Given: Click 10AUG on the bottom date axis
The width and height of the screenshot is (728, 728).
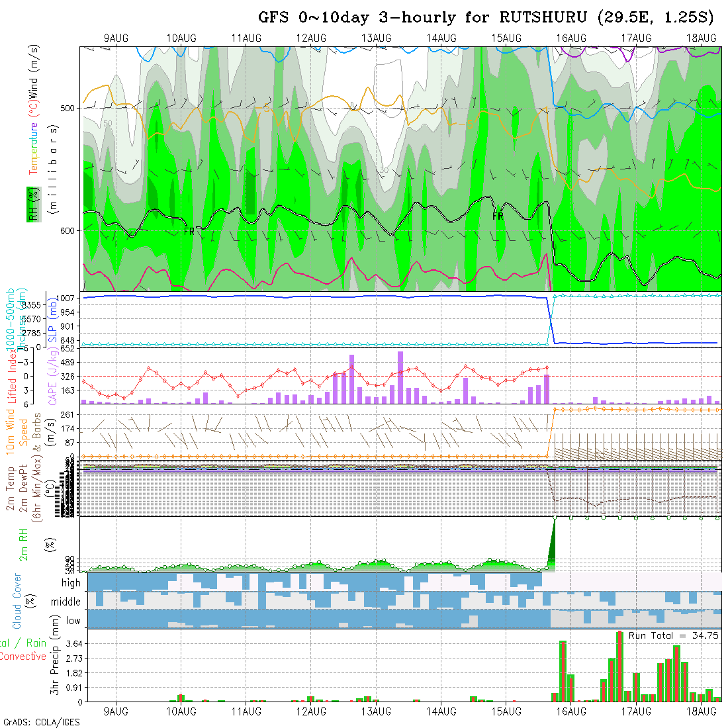Looking at the screenshot, I should [181, 711].
